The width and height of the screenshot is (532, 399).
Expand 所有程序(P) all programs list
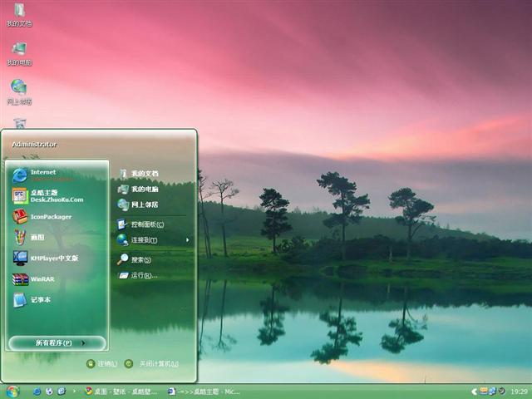57,343
